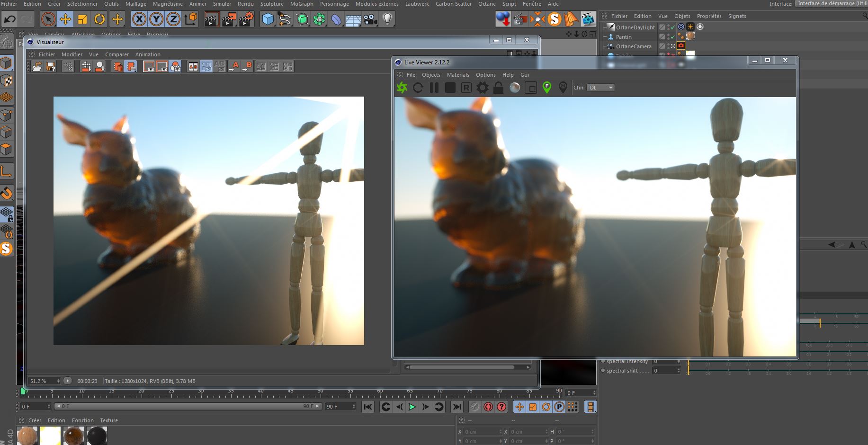Select the light wood material swatch
This screenshot has width=868, height=445.
[x=27, y=436]
